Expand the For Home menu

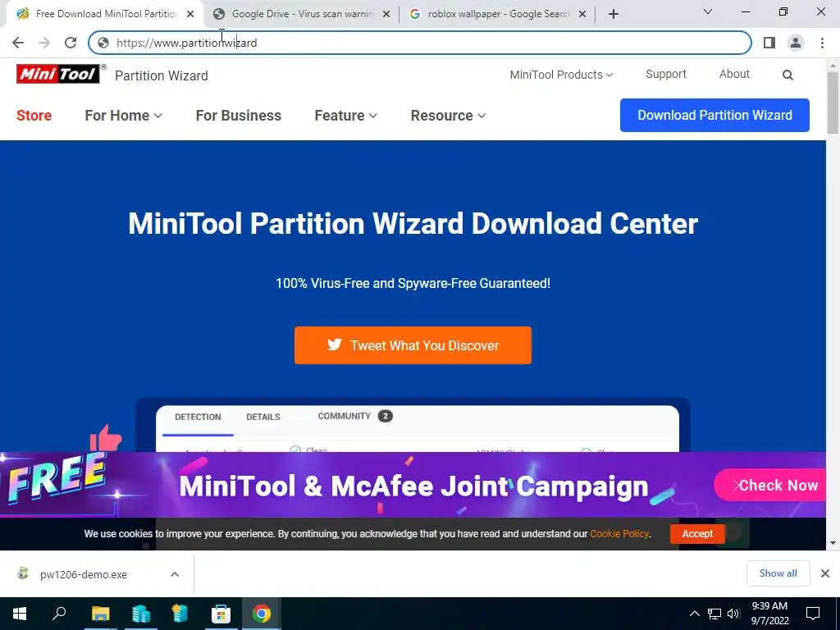coord(123,115)
